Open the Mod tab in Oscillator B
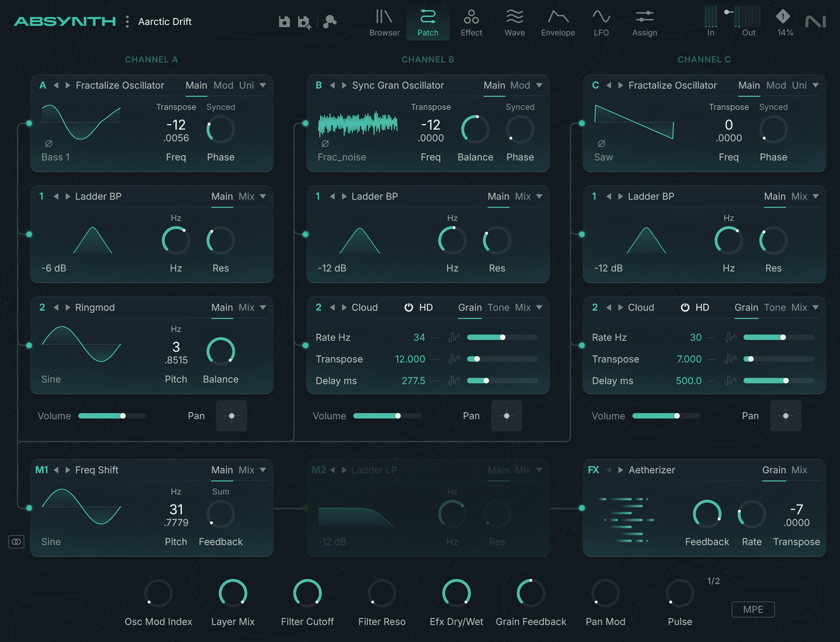This screenshot has width=840, height=642. 520,85
